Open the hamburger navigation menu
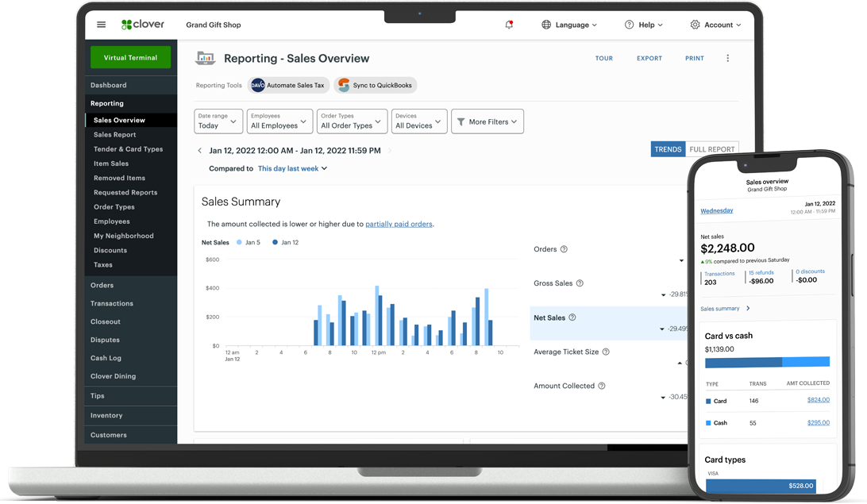This screenshot has width=867, height=504. (101, 25)
